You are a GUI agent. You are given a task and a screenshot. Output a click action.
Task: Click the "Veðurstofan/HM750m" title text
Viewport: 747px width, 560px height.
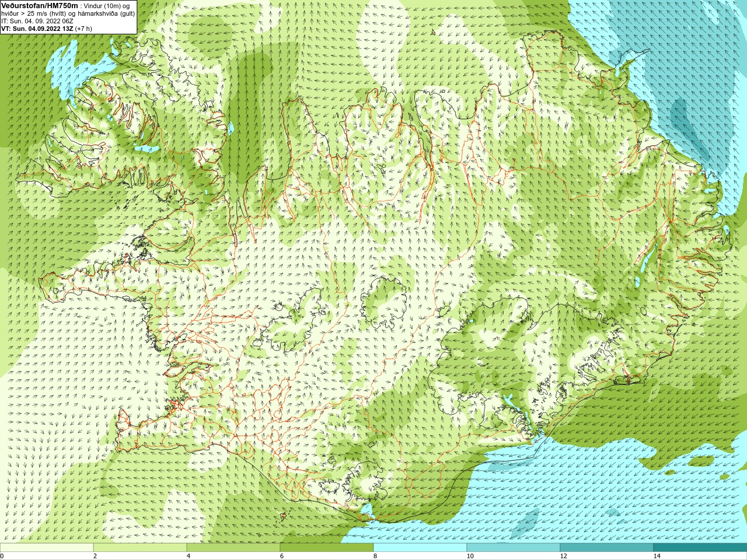[39, 5]
